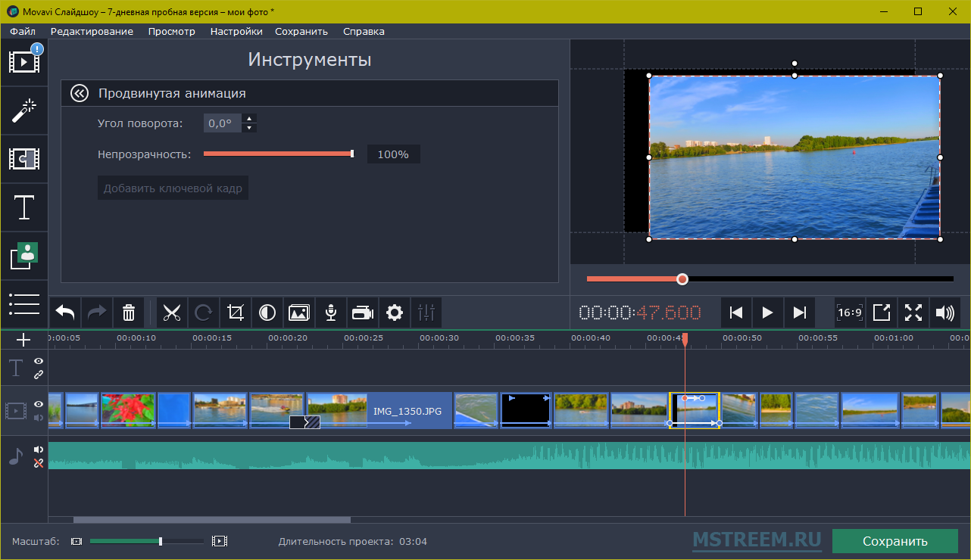Play the slideshow preview
This screenshot has width=971, height=560.
coord(767,313)
